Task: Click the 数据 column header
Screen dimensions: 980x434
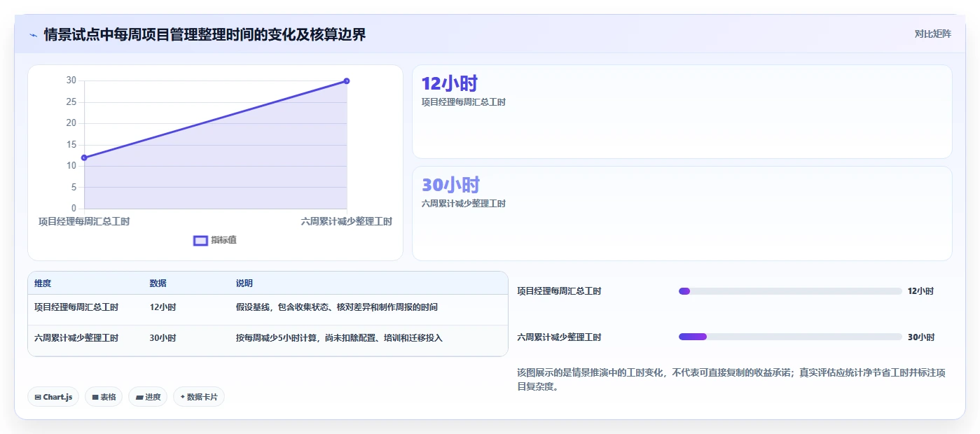Action: tap(158, 283)
